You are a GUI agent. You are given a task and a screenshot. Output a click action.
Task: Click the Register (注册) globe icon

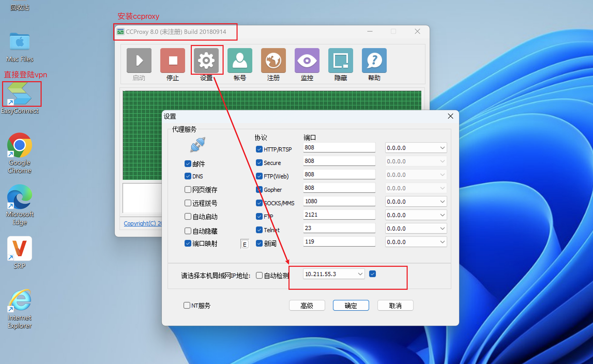pyautogui.click(x=273, y=60)
